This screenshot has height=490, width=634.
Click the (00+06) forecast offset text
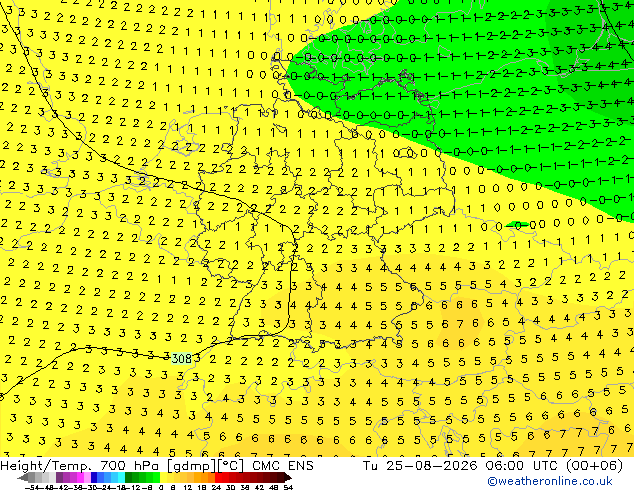594,466
